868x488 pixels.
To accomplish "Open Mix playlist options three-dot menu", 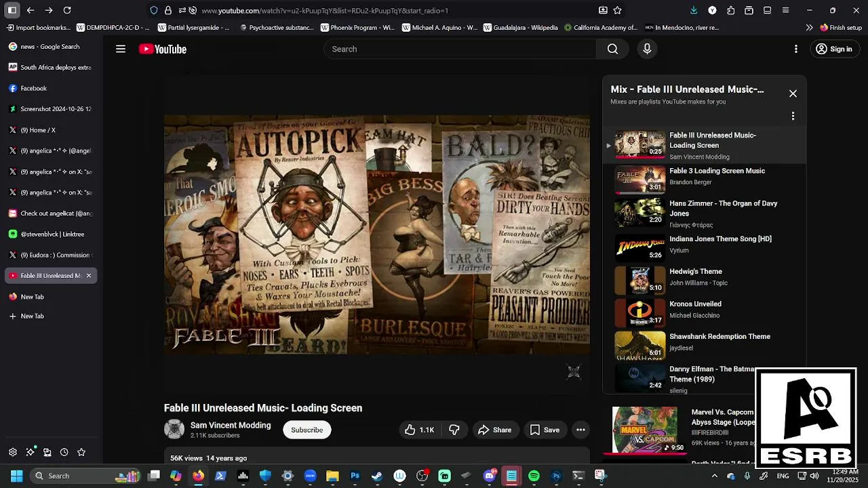I will 793,116.
